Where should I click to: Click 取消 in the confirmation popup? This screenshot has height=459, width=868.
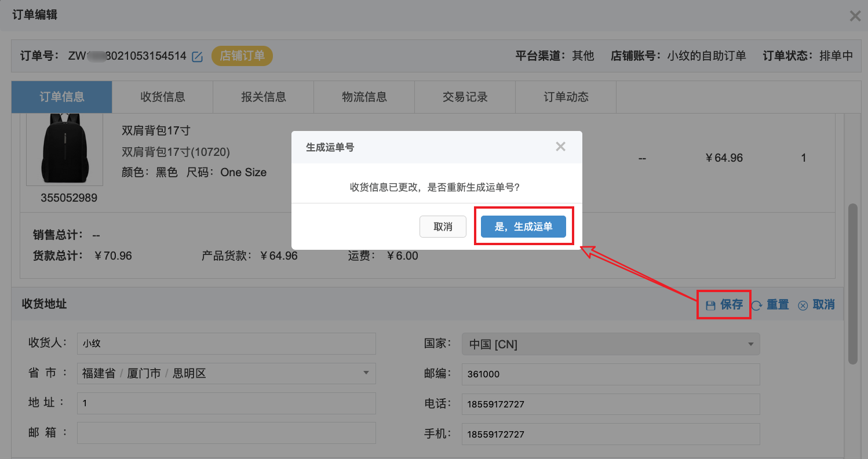click(443, 227)
